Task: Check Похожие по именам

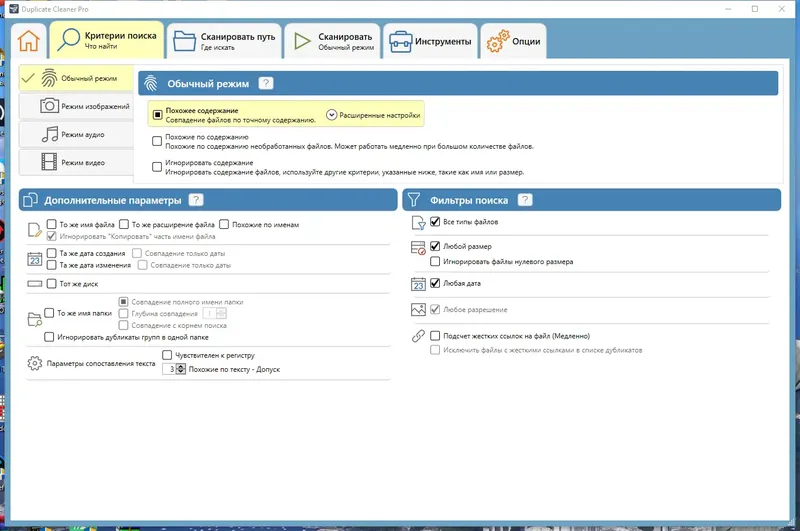Action: coord(224,224)
